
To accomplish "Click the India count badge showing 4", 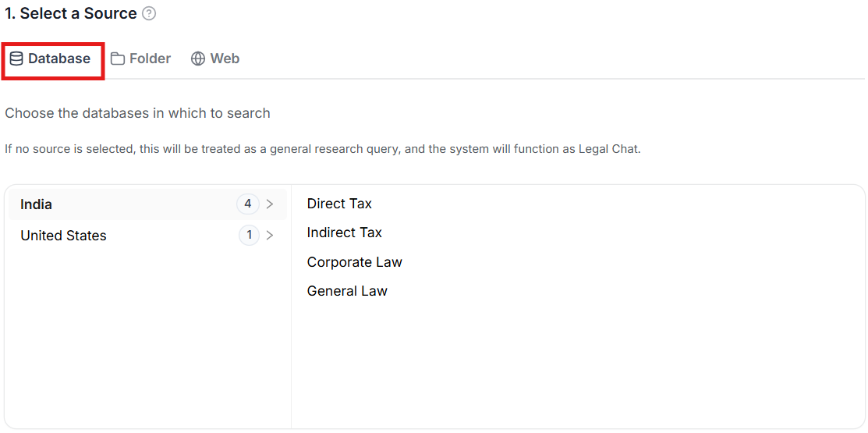I will 248,204.
